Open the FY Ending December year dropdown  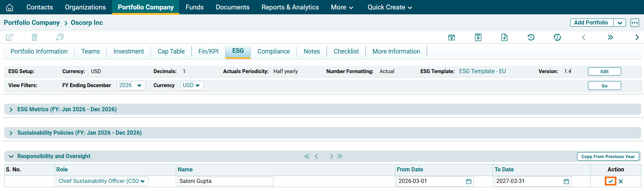(x=131, y=85)
